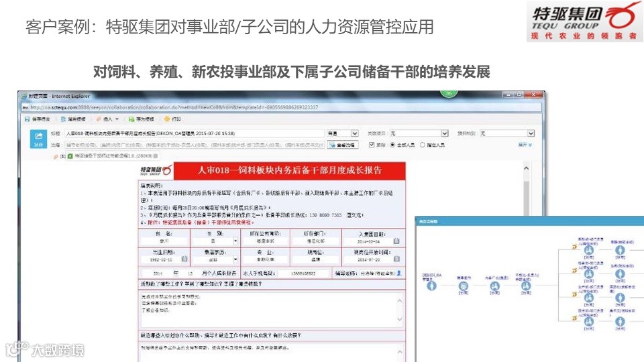The width and height of the screenshot is (644, 362).
Task: Open the attached Excel file link
Action: 113,156
